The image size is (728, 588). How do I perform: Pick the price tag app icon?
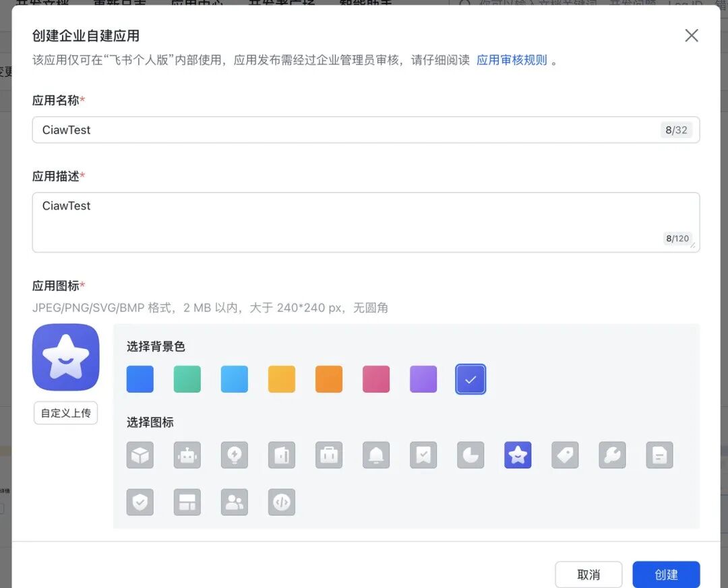pyautogui.click(x=565, y=455)
